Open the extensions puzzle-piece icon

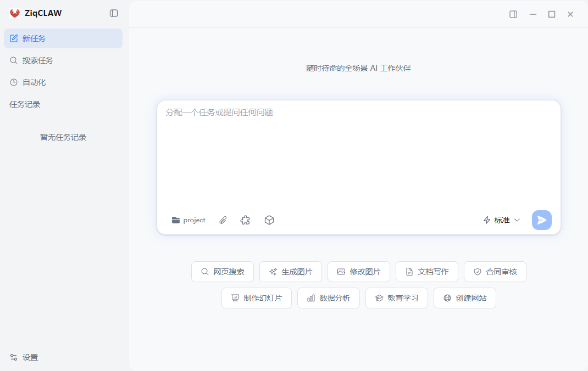click(245, 220)
